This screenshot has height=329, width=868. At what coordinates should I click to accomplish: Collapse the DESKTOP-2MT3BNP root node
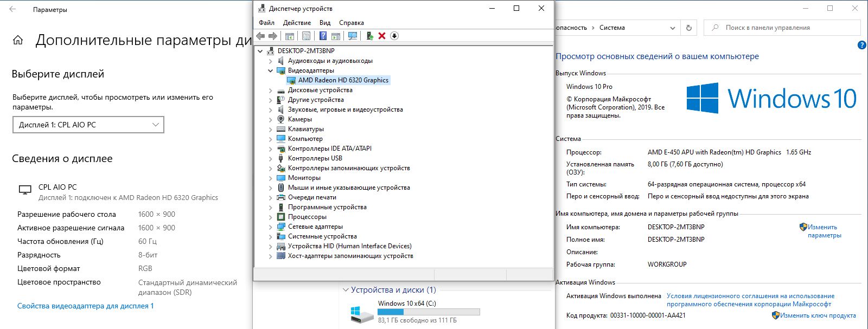click(x=260, y=51)
